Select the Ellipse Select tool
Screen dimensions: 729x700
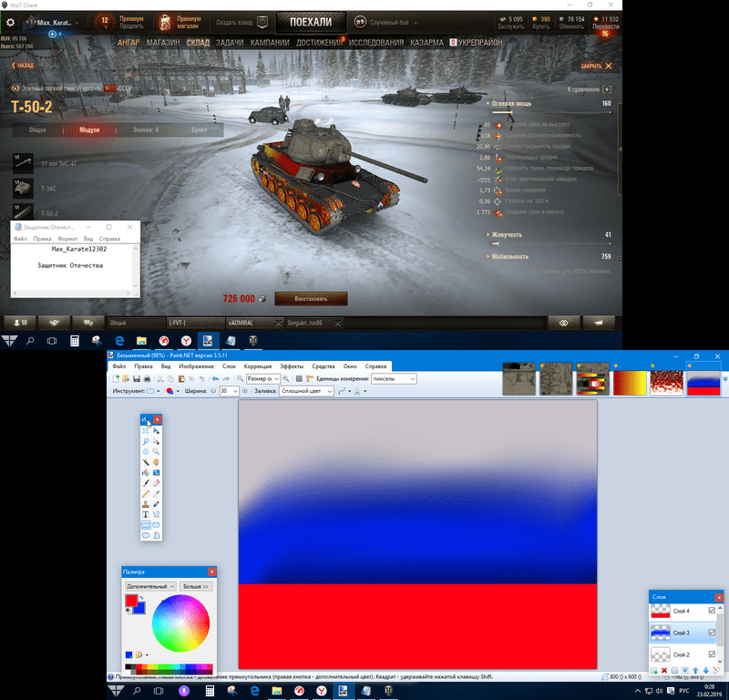click(x=146, y=452)
